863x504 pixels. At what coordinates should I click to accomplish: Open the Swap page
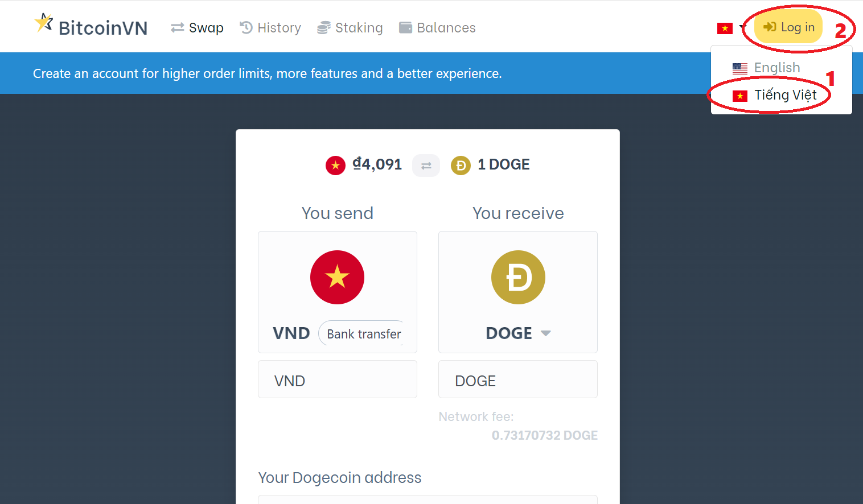[x=197, y=28]
